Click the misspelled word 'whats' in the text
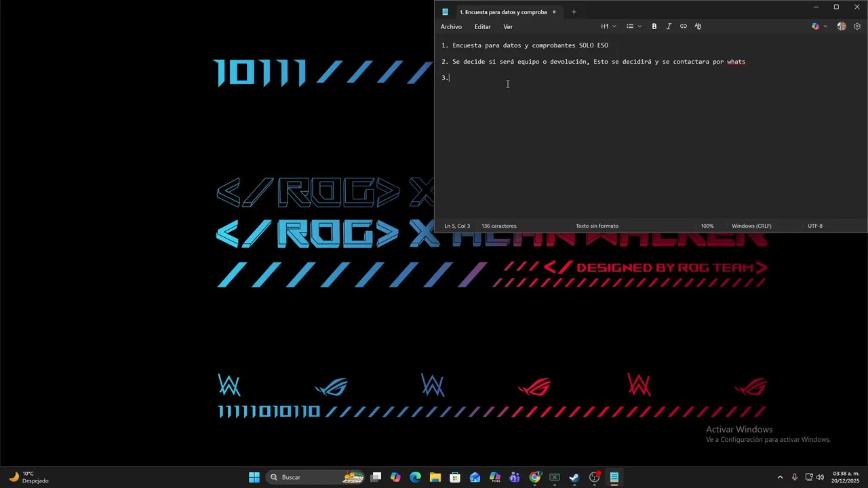 tap(736, 62)
